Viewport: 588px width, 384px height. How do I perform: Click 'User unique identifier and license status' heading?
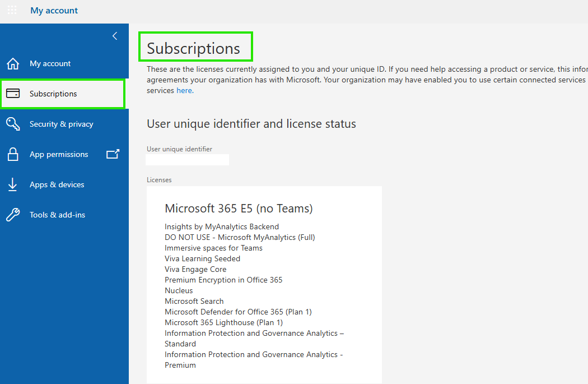pos(251,124)
